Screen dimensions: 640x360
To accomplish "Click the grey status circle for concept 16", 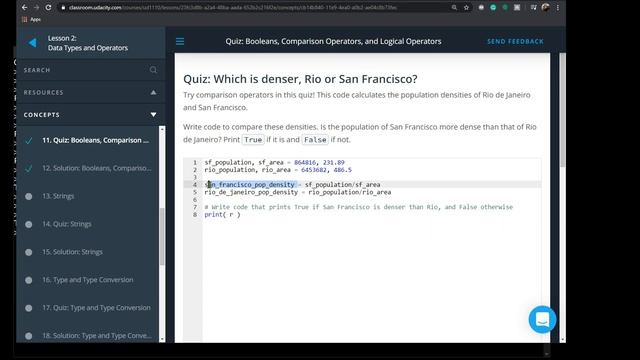I will pos(29,280).
